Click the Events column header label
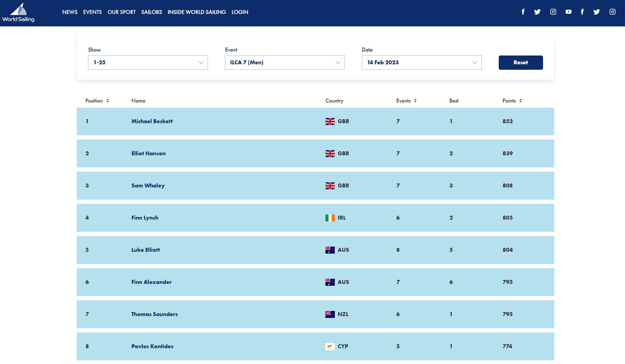 pyautogui.click(x=403, y=101)
